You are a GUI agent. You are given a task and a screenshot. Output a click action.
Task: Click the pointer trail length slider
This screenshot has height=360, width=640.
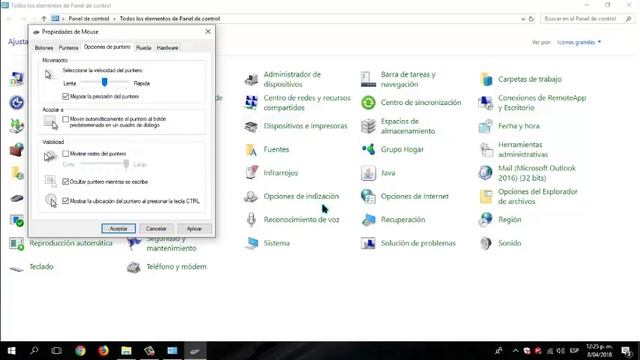click(104, 164)
